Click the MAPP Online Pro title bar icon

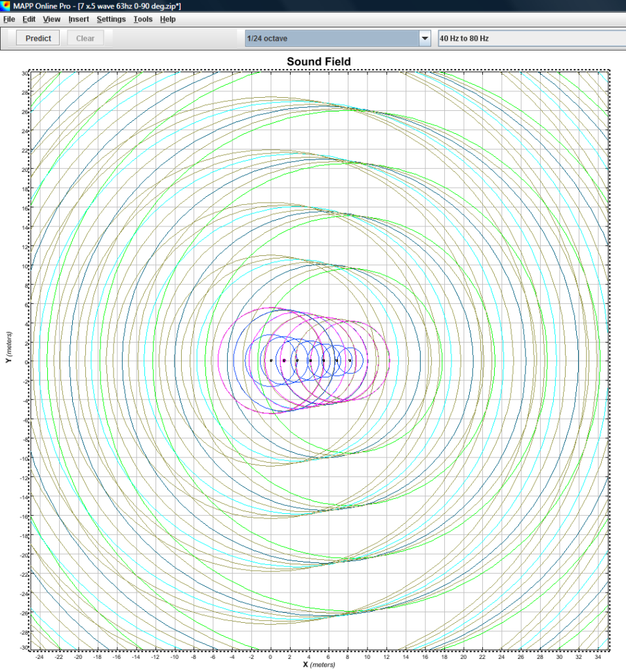[7, 6]
